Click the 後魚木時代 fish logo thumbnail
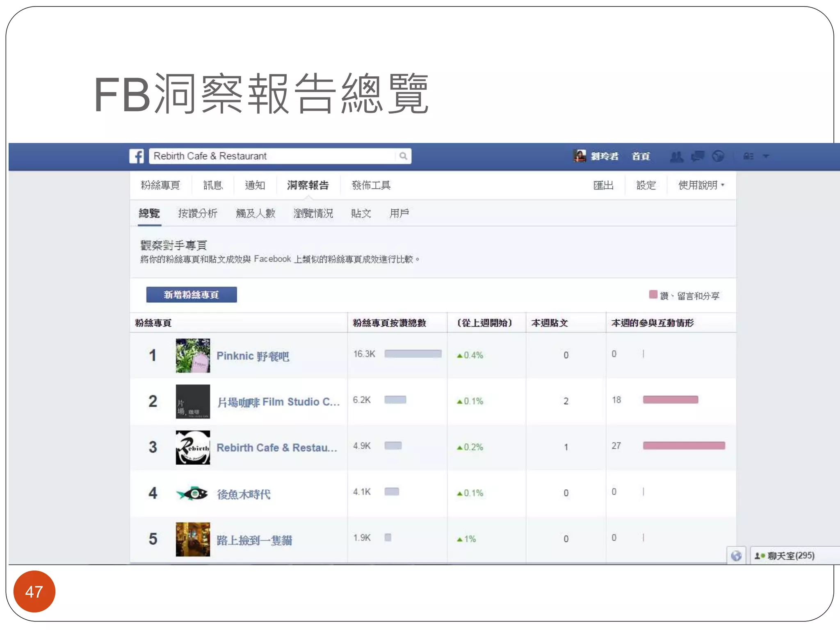The image size is (840, 630). (192, 493)
